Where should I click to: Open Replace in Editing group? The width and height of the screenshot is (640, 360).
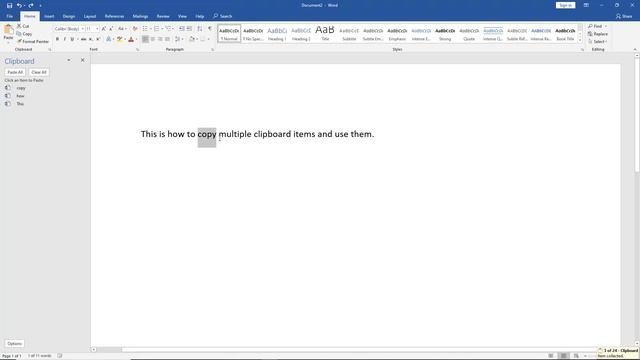[598, 34]
